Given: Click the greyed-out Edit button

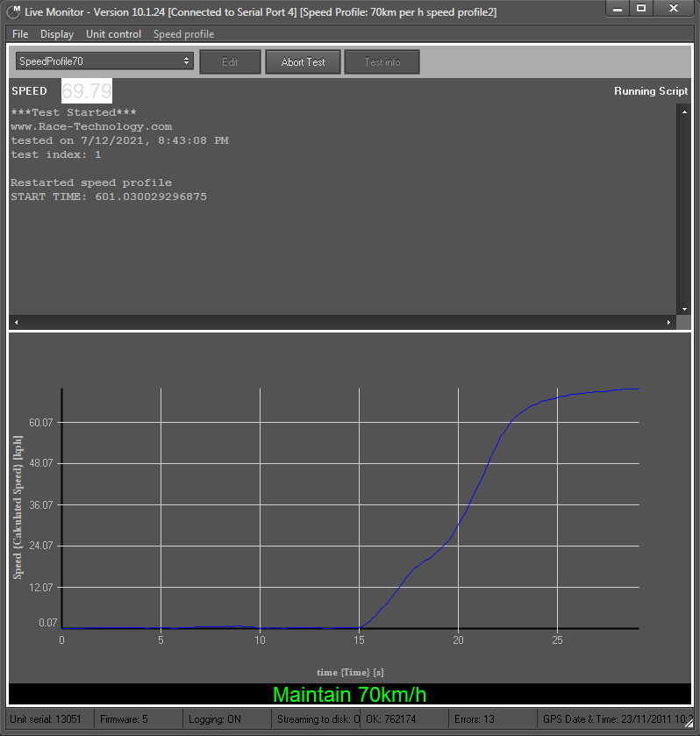Looking at the screenshot, I should 230,62.
